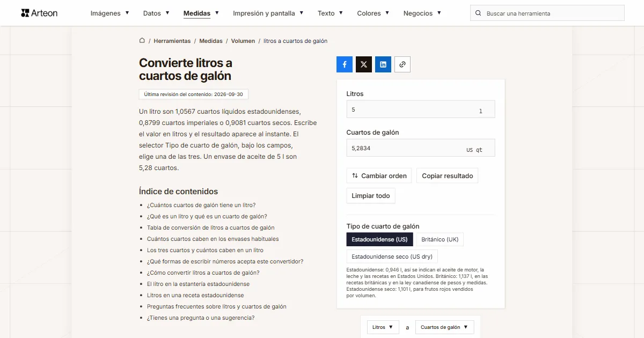The height and width of the screenshot is (338, 644).
Task: Click Limpiar todo button
Action: click(x=371, y=196)
